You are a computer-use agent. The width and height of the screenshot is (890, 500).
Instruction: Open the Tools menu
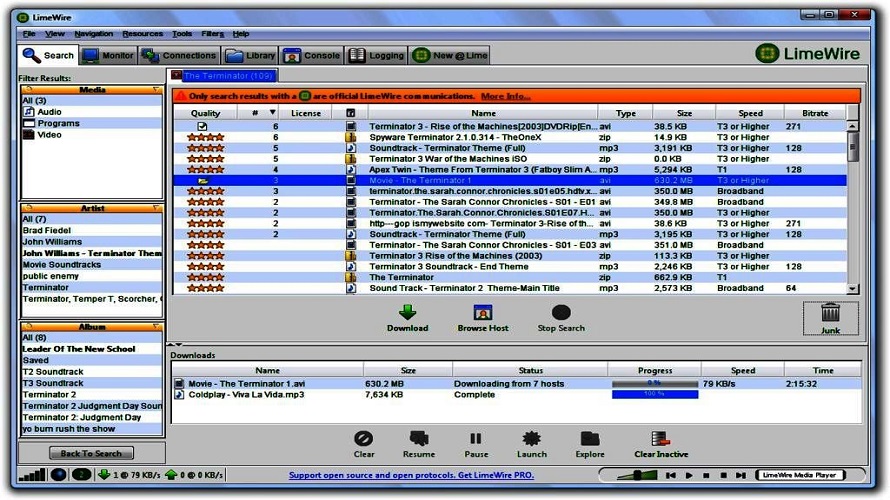[182, 34]
